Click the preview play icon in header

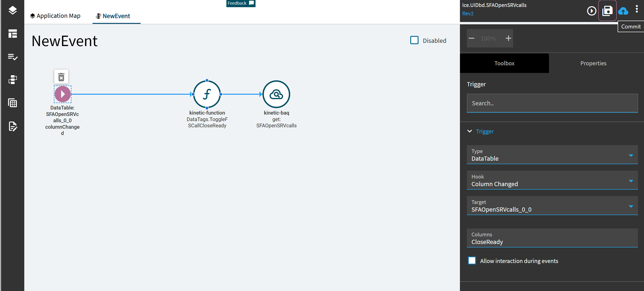coord(591,11)
